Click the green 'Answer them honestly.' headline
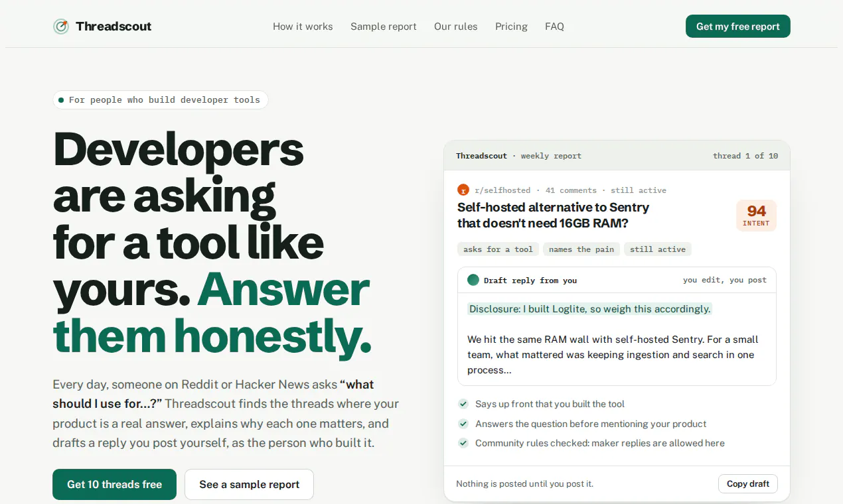 [212, 312]
